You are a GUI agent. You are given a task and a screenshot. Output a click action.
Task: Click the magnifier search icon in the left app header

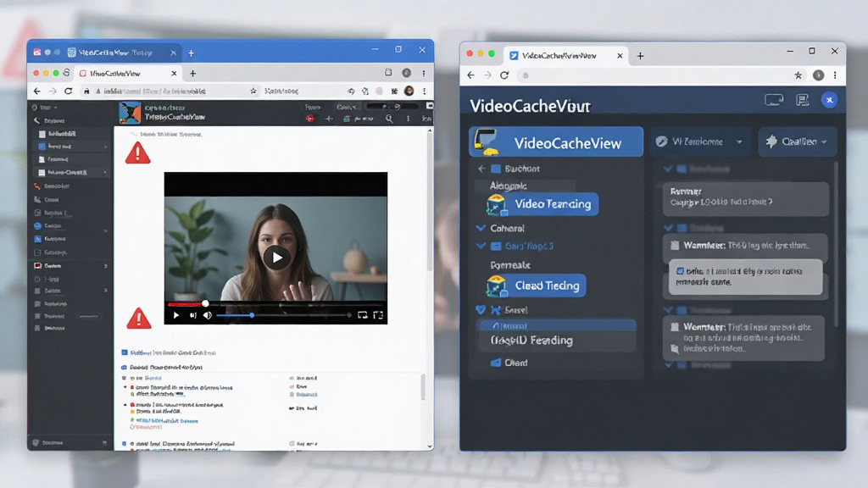click(x=389, y=119)
